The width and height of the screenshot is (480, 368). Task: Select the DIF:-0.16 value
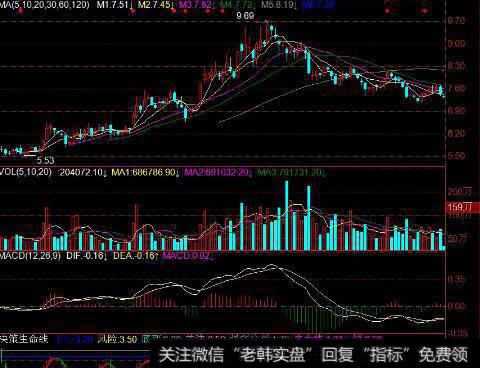pos(87,256)
